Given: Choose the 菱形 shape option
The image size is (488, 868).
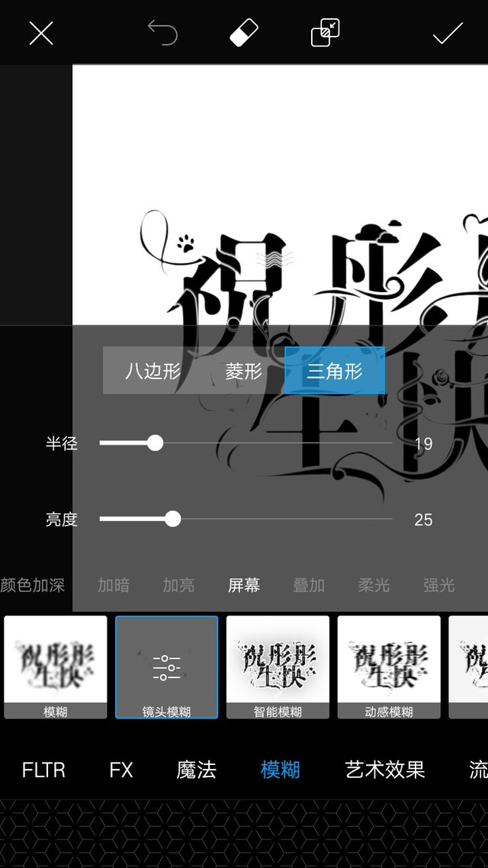Looking at the screenshot, I should [243, 371].
